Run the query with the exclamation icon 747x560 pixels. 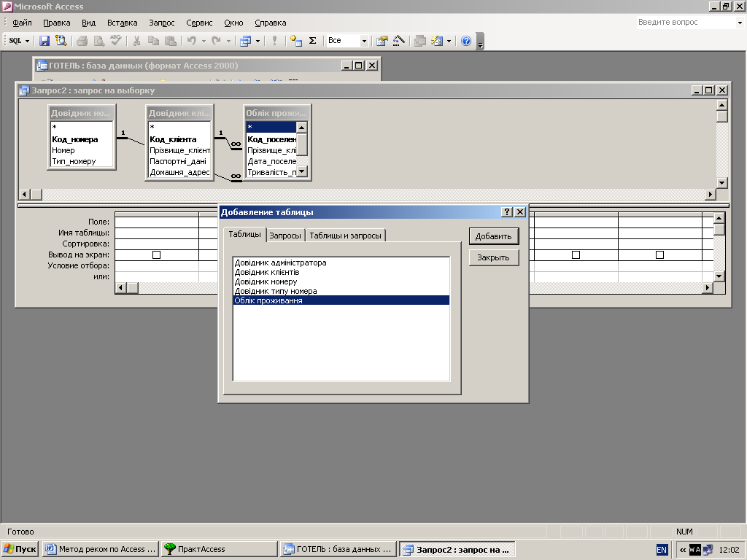(x=274, y=41)
